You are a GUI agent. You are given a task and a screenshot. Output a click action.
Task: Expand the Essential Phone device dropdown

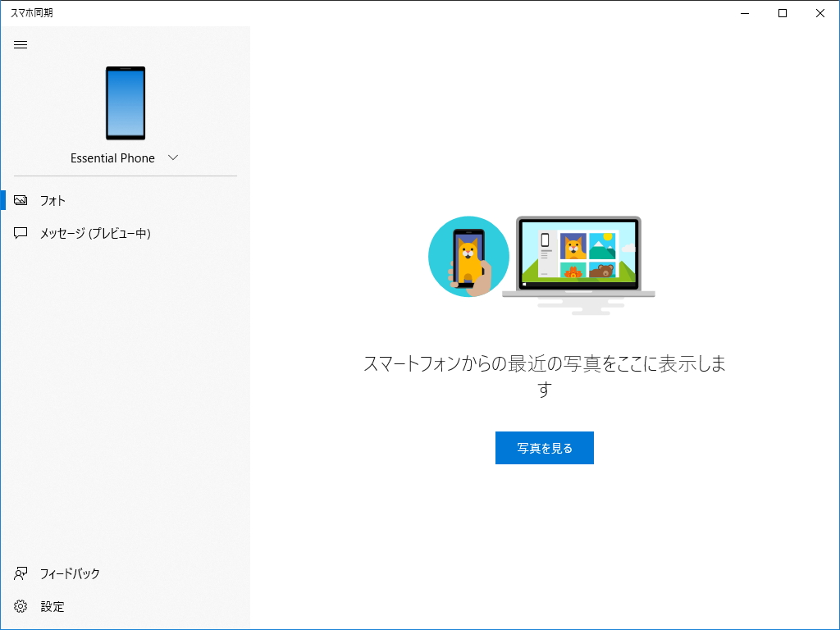[x=172, y=157]
